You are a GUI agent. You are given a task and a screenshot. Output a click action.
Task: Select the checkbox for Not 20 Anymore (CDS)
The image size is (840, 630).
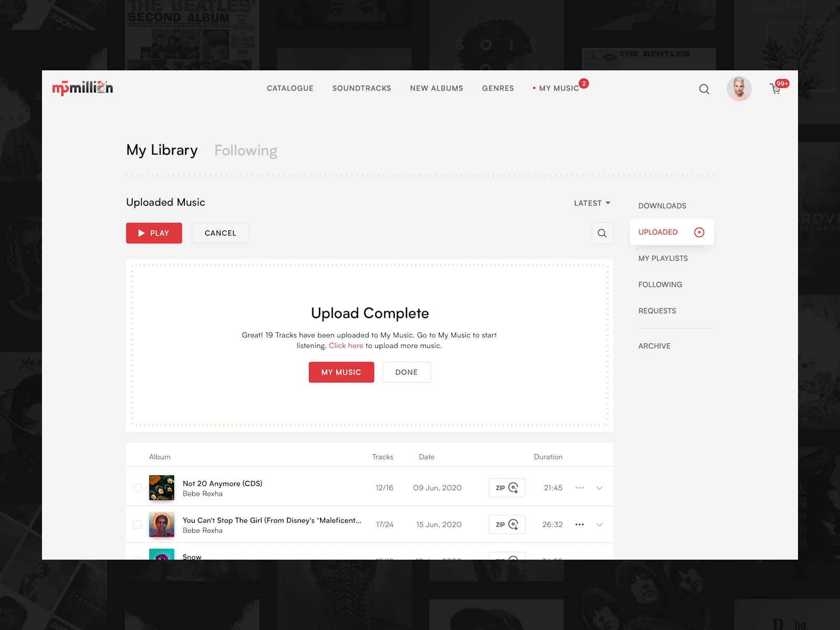click(138, 488)
